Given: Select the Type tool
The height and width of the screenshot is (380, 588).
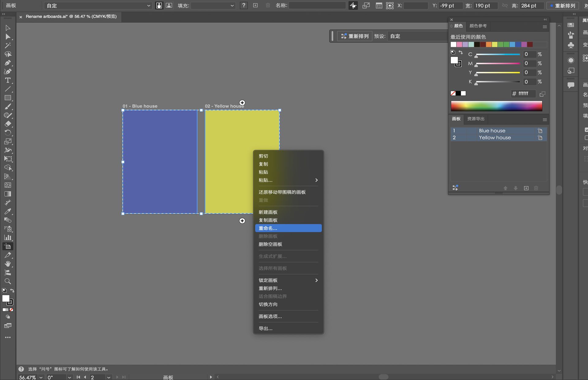Looking at the screenshot, I should coord(8,80).
